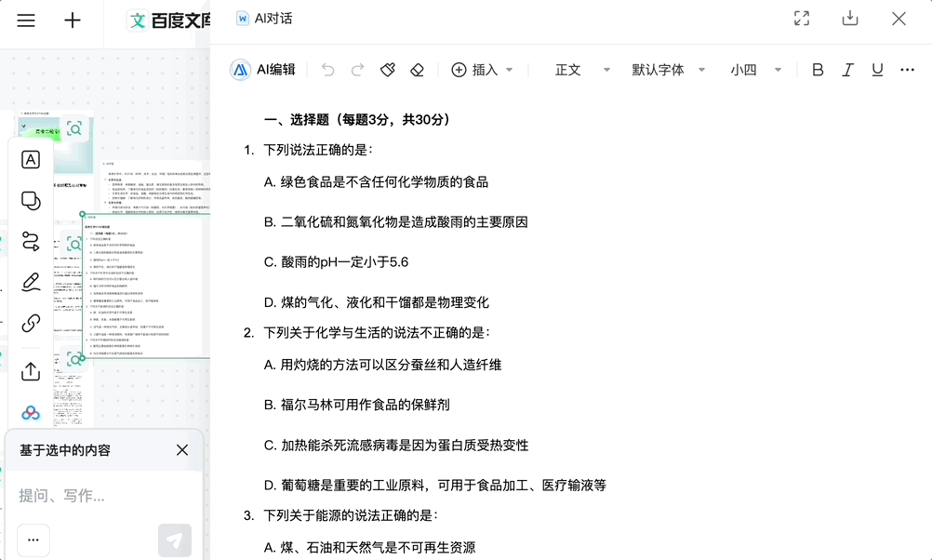Open the 插入 insert dropdown

(483, 69)
